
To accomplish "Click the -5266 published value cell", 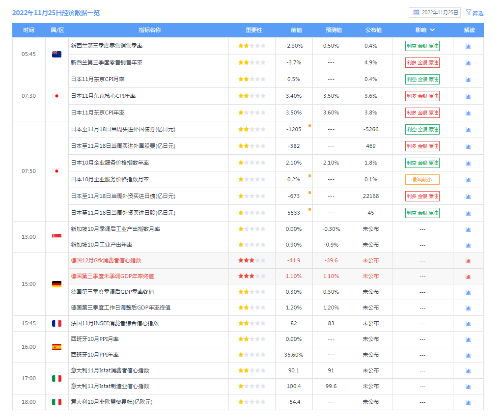I will pyautogui.click(x=371, y=129).
